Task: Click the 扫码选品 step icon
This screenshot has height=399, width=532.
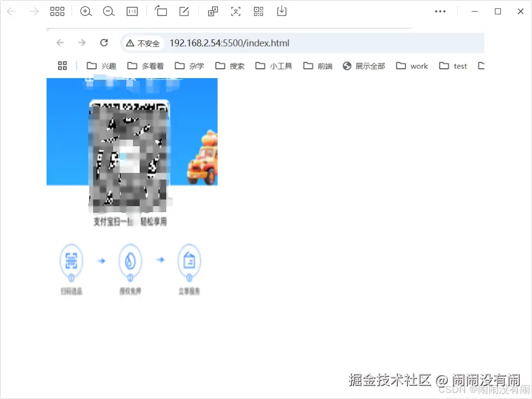Action: 71,260
